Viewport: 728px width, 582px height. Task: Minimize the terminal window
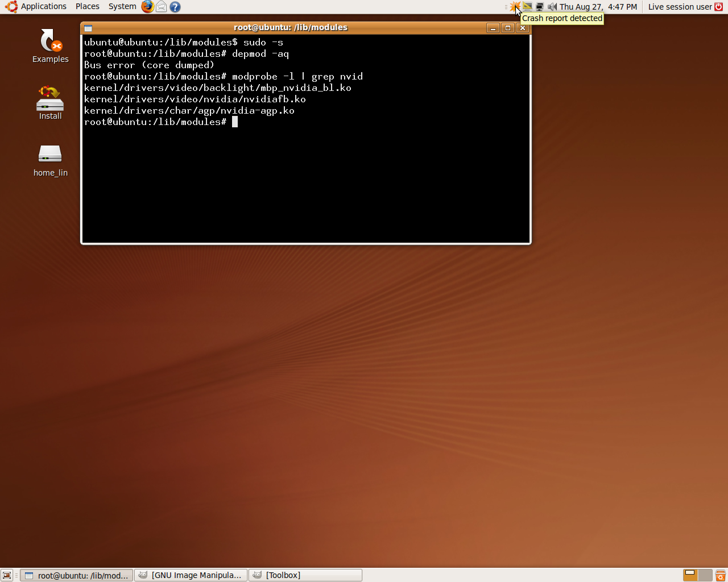[x=493, y=28]
